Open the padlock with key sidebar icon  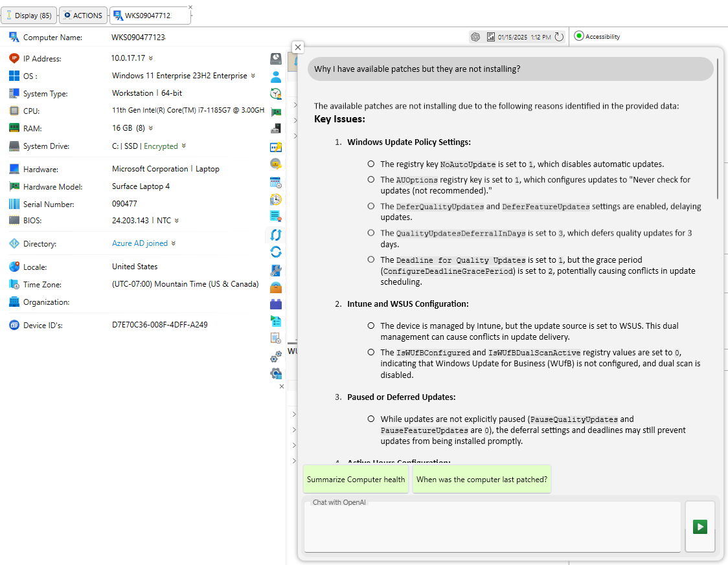point(276,164)
